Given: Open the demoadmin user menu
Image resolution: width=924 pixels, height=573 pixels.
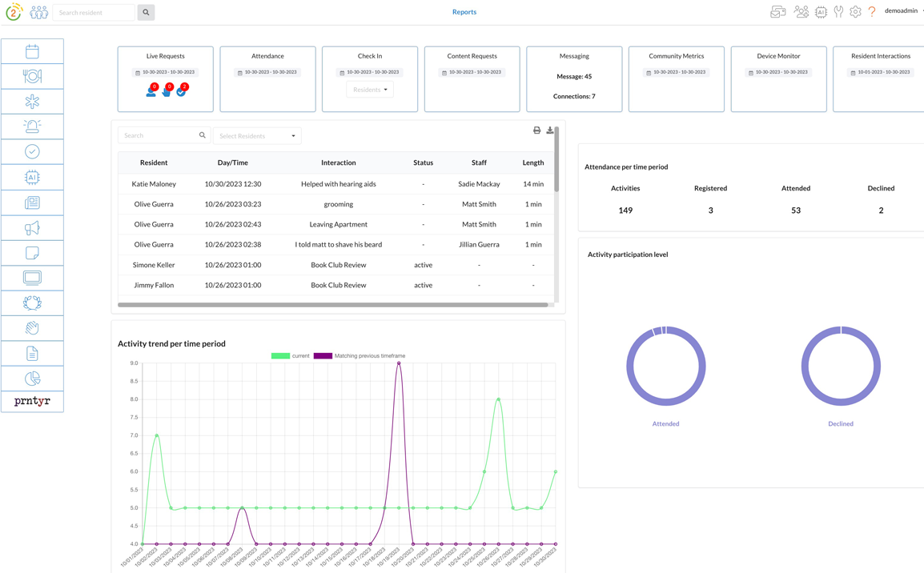Looking at the screenshot, I should pyautogui.click(x=903, y=11).
